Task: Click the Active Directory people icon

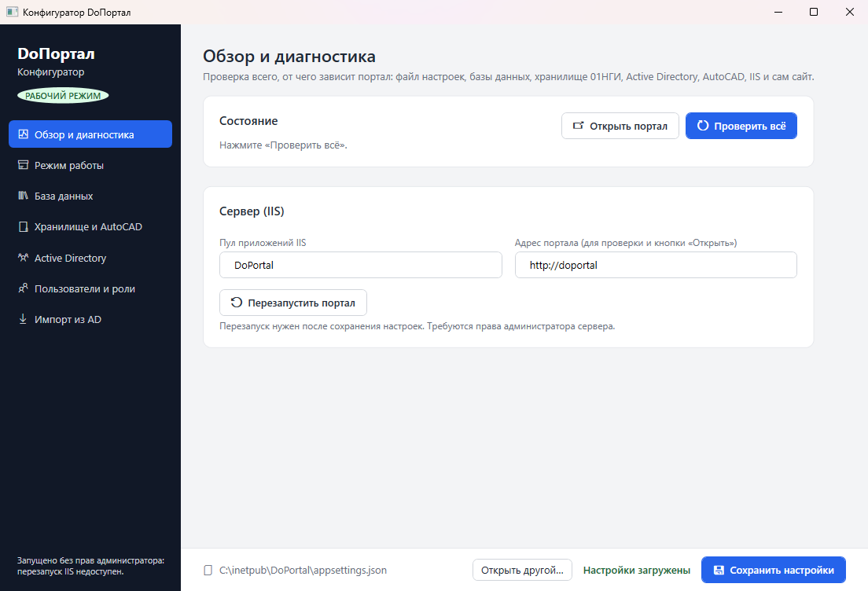Action: [x=23, y=257]
